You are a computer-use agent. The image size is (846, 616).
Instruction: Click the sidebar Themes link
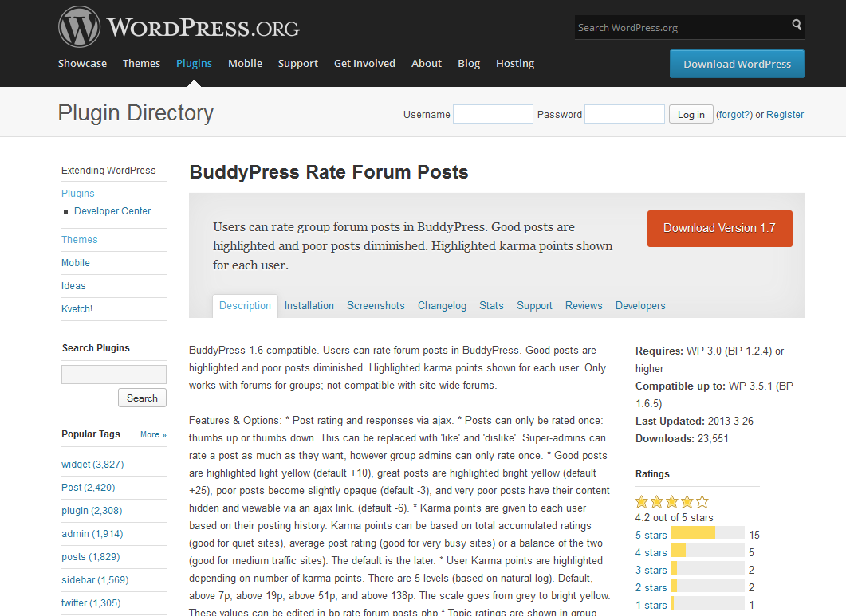(x=79, y=240)
